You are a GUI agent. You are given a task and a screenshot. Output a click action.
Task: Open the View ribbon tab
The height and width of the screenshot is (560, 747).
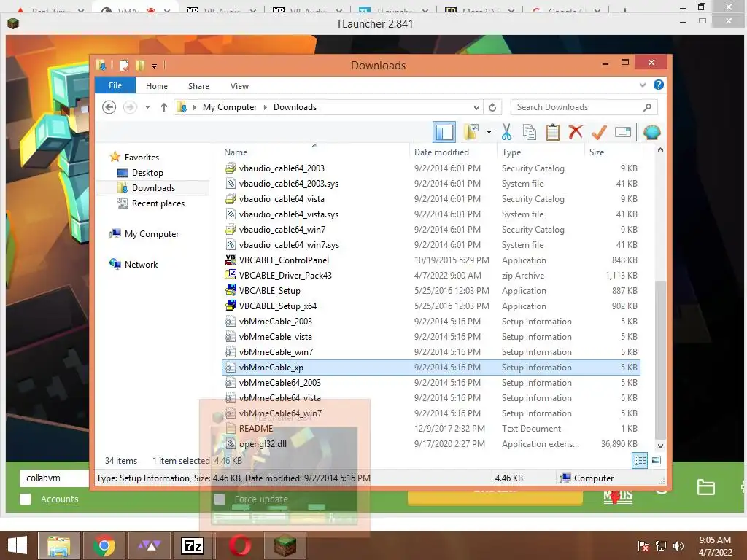pyautogui.click(x=239, y=86)
